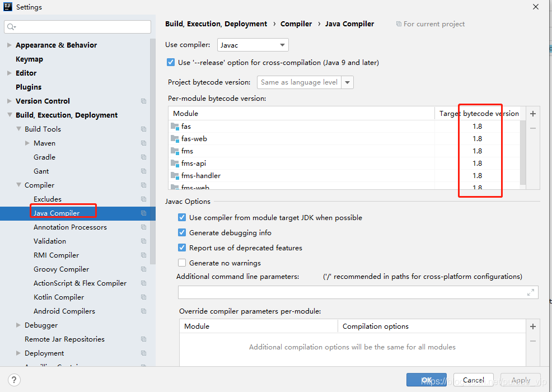The image size is (552, 392).
Task: Click the remove button next to bytecode table
Action: [532, 128]
